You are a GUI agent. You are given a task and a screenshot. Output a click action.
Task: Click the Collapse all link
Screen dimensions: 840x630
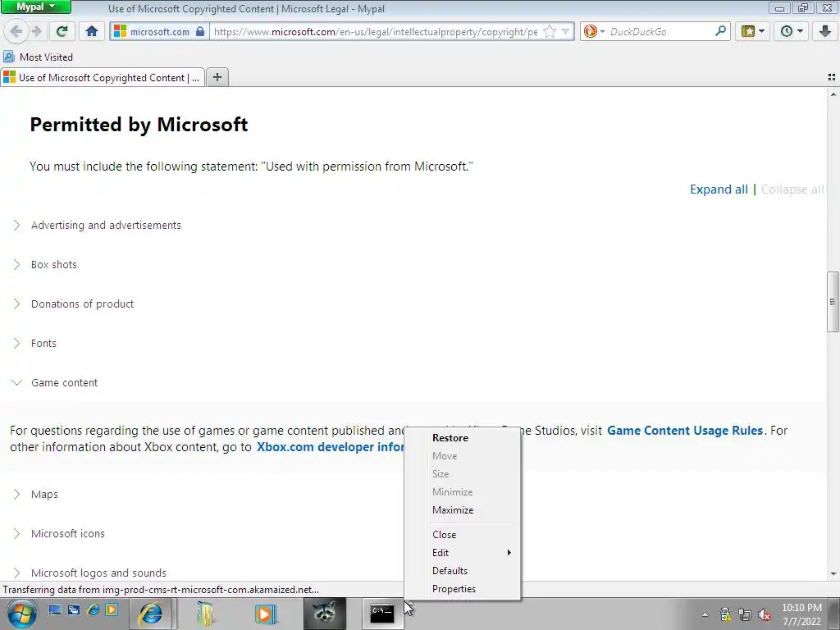[x=792, y=189]
